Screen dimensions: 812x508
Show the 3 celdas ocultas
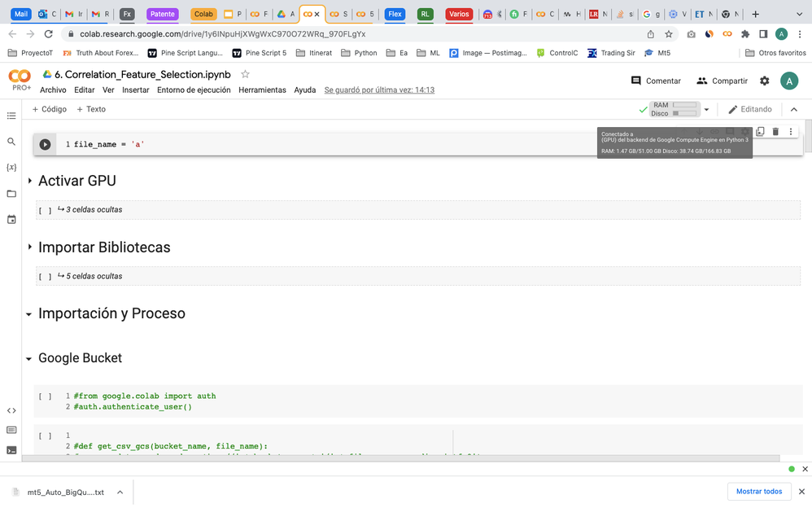point(94,209)
